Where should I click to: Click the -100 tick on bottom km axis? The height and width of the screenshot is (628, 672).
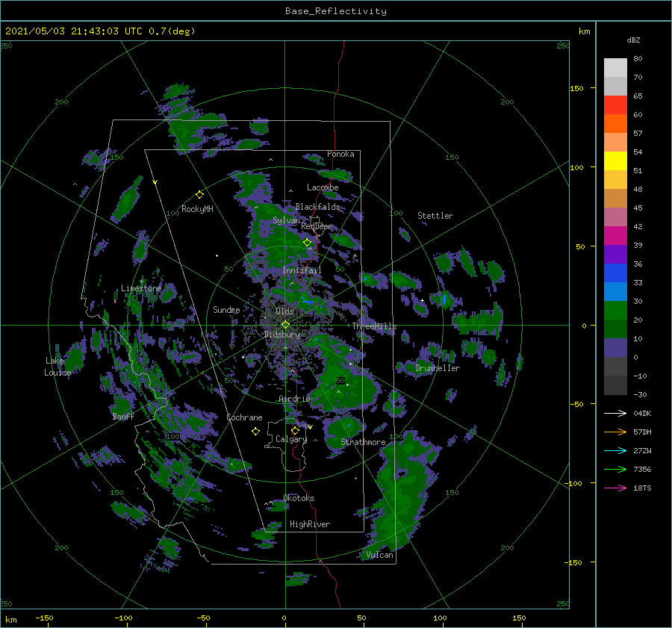(x=123, y=618)
